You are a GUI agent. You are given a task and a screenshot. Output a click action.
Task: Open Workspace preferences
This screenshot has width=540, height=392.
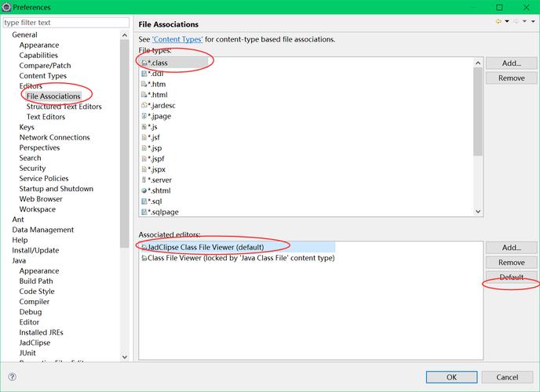tap(38, 209)
